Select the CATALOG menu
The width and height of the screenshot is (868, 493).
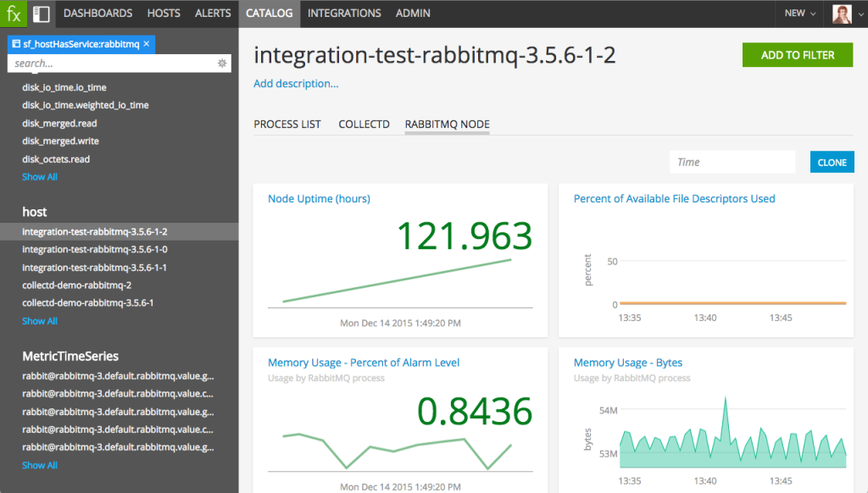(270, 14)
